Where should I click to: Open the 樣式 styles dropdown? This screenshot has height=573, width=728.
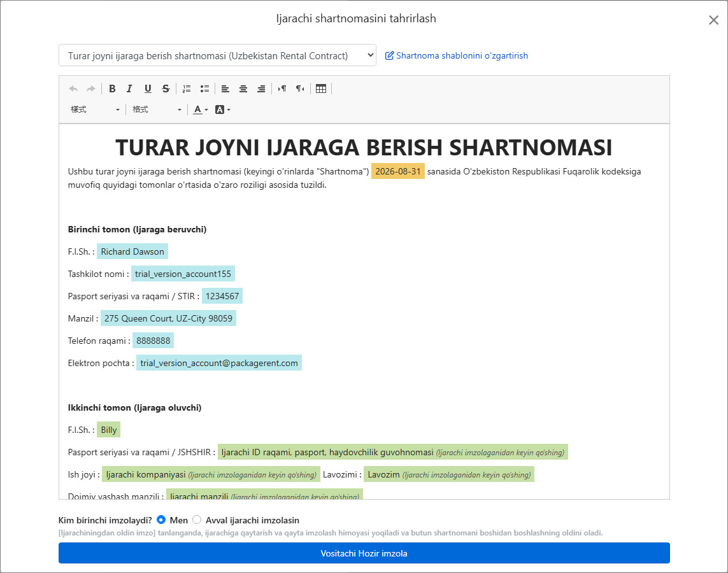95,110
